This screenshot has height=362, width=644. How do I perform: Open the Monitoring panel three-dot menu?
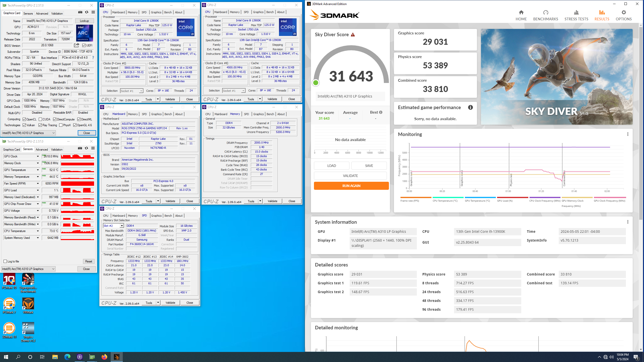(x=628, y=134)
